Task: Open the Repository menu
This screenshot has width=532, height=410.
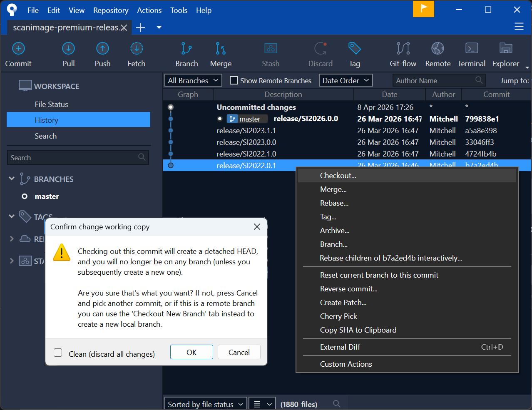Action: coord(111,10)
